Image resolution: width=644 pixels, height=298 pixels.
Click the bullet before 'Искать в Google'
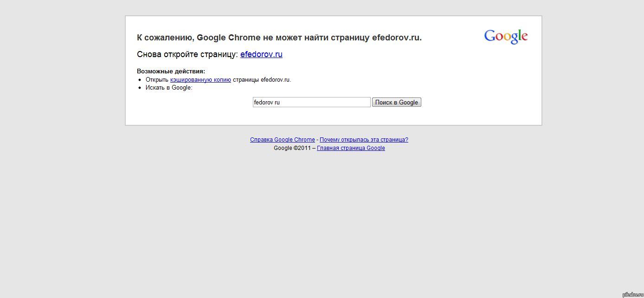click(x=140, y=88)
